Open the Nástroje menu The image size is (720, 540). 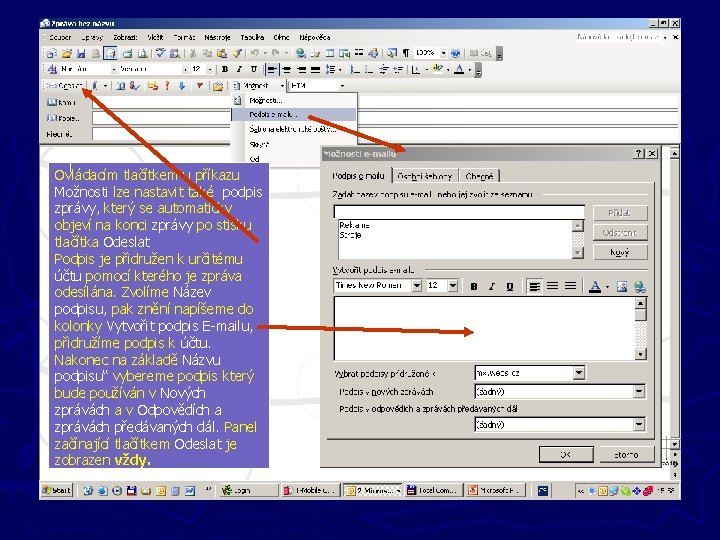pos(217,38)
